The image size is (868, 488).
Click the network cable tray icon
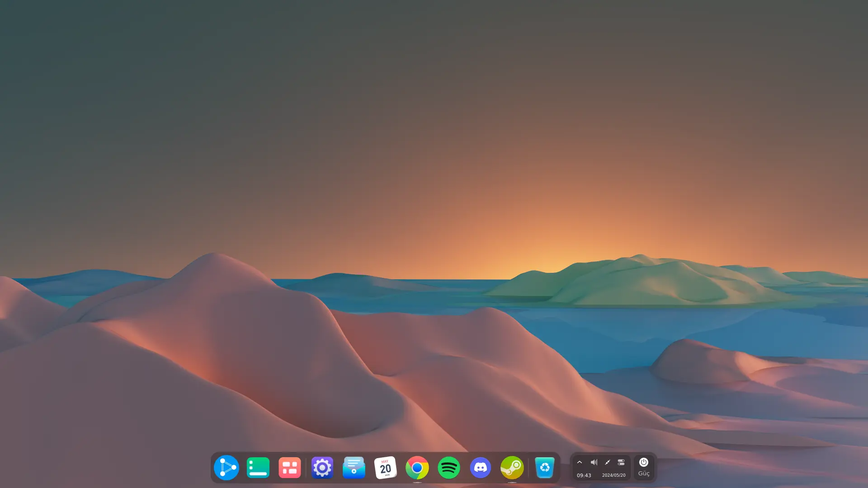(x=608, y=462)
